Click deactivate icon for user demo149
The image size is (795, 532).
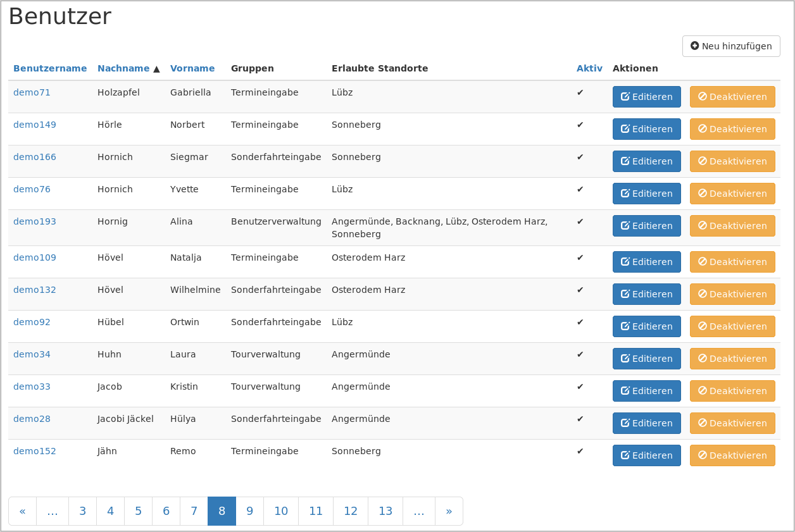pyautogui.click(x=702, y=129)
